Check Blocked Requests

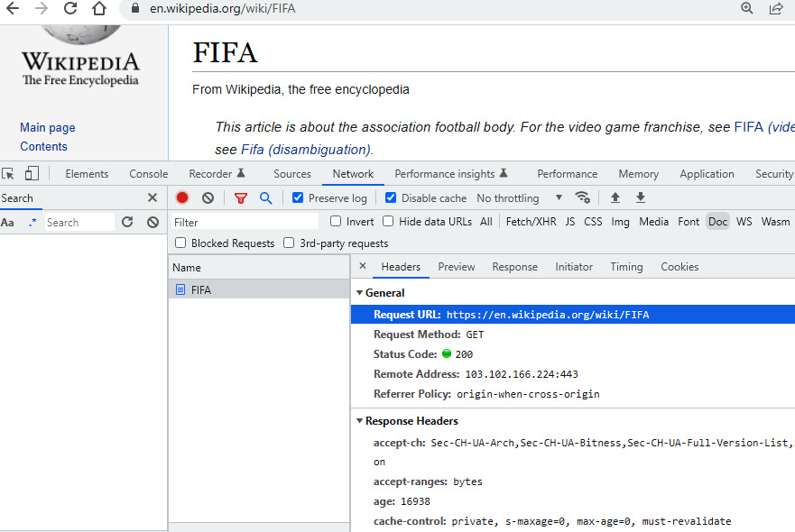pyautogui.click(x=180, y=243)
